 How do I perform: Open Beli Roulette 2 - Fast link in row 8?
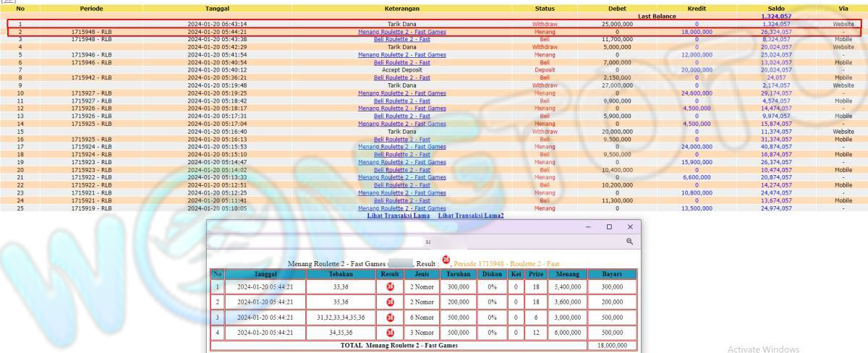tap(401, 77)
